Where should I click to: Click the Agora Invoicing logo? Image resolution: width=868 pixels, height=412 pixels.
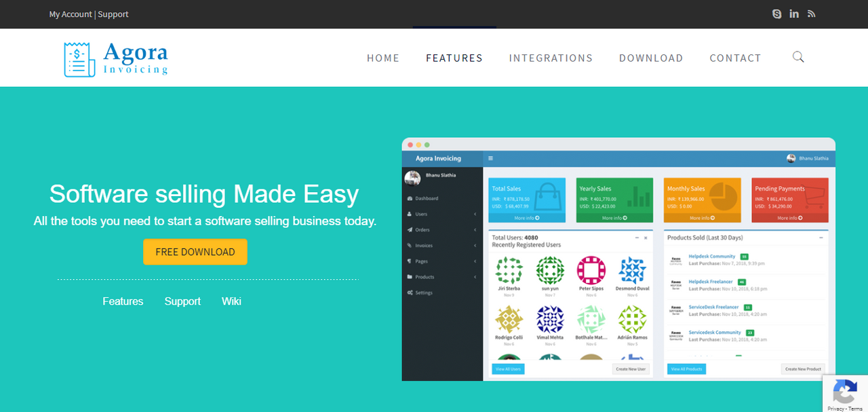pos(116,58)
